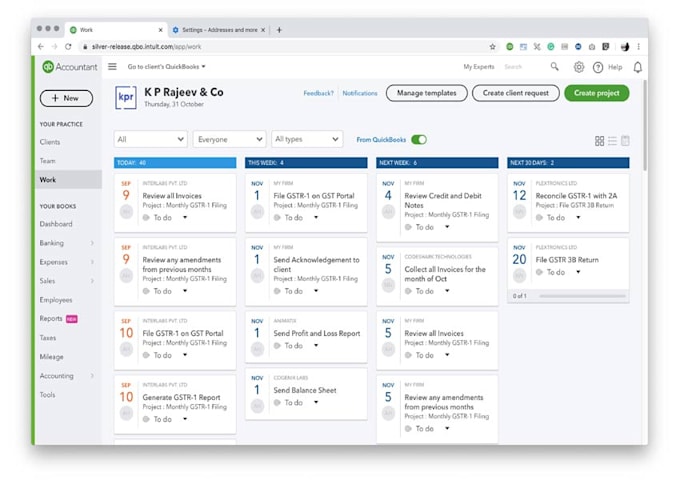Viewport: 680px width, 480px height.
Task: Switch to calendar view icon
Action: [625, 140]
